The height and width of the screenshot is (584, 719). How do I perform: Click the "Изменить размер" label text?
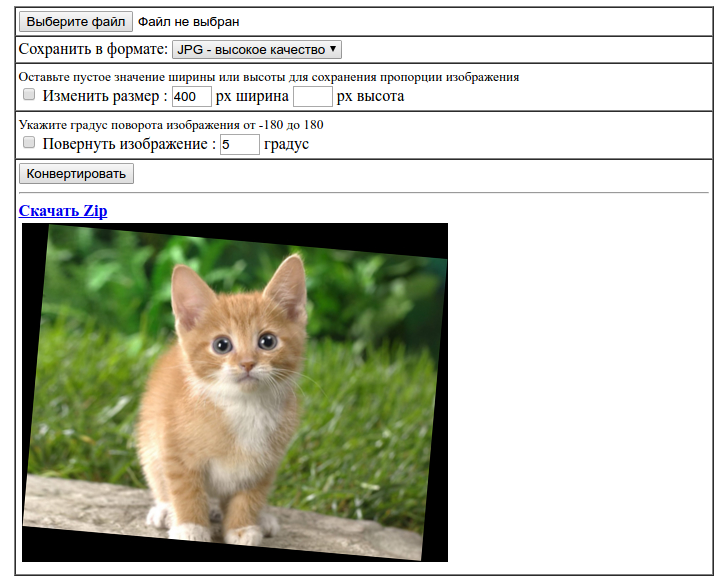(104, 96)
